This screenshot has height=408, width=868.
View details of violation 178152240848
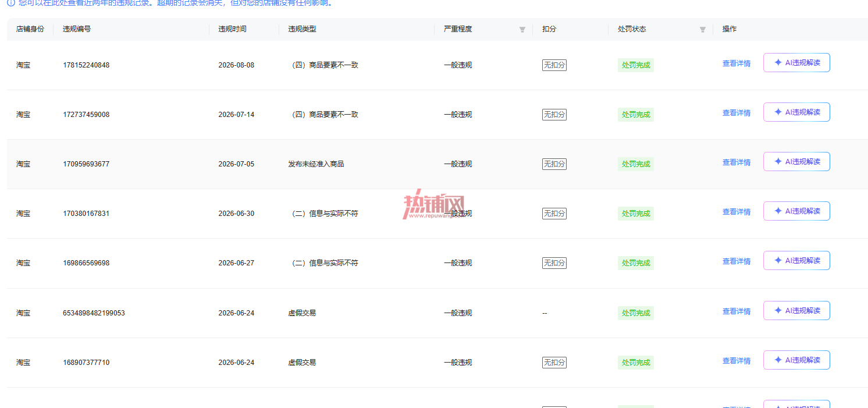pos(736,63)
